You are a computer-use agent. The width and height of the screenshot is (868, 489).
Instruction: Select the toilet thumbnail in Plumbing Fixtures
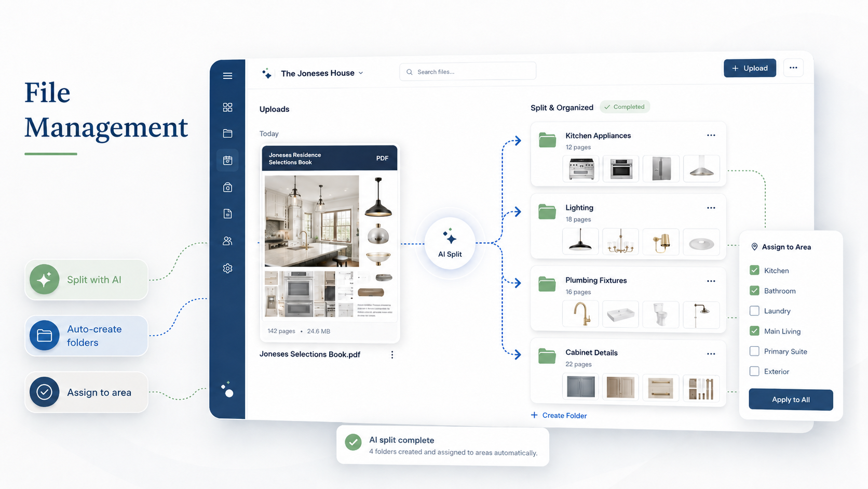pos(660,314)
